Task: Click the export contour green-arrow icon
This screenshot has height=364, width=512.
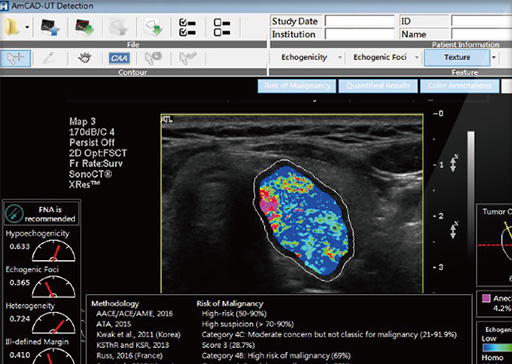Action: coord(153,27)
